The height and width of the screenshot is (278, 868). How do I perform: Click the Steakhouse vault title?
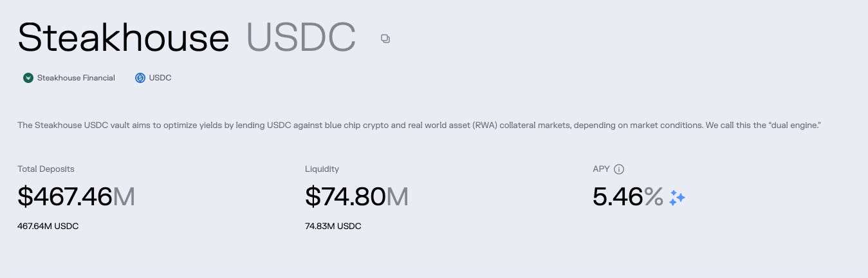tap(124, 37)
